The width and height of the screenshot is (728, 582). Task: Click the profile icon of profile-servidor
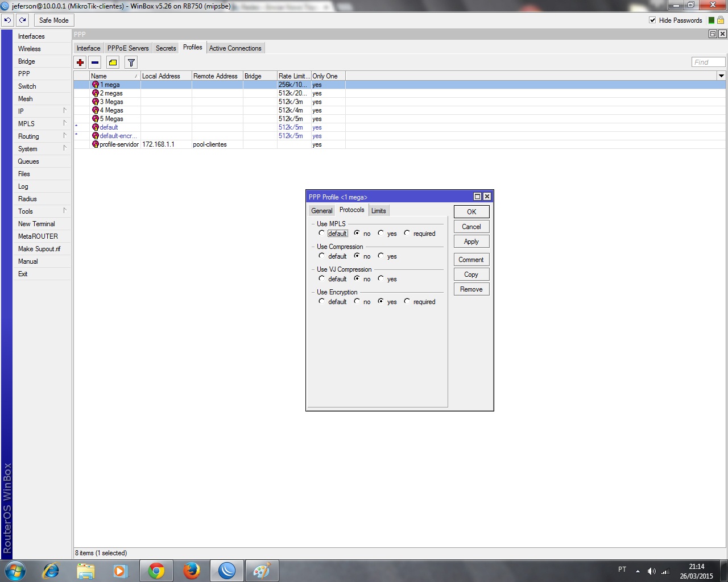(96, 144)
